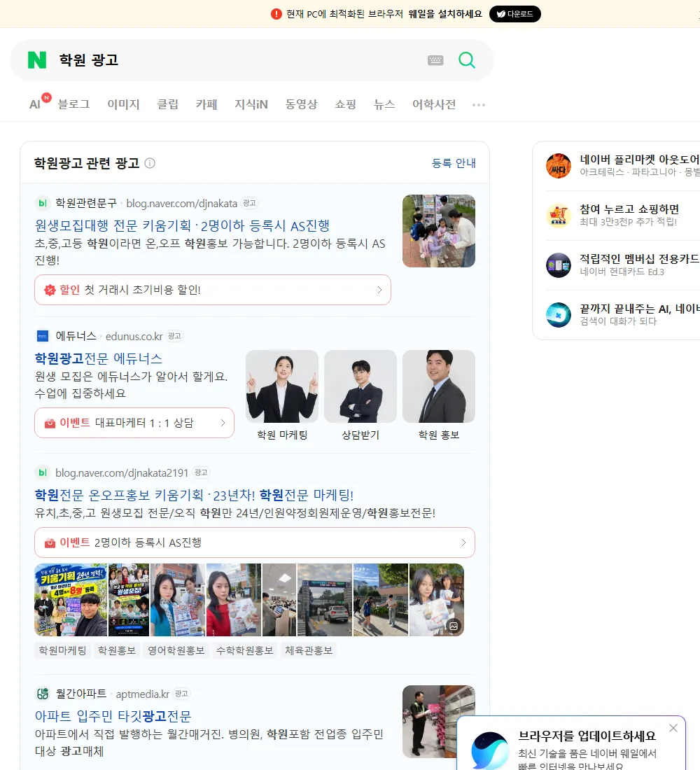The image size is (700, 770).
Task: Click the red warning icon in the top banner
Action: [276, 14]
